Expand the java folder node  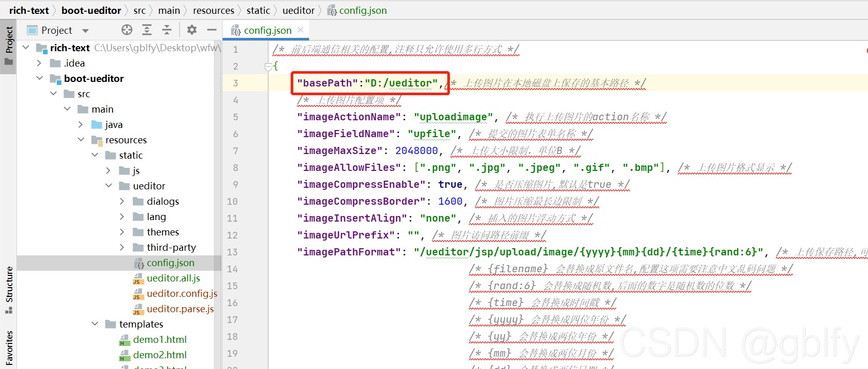tap(81, 124)
